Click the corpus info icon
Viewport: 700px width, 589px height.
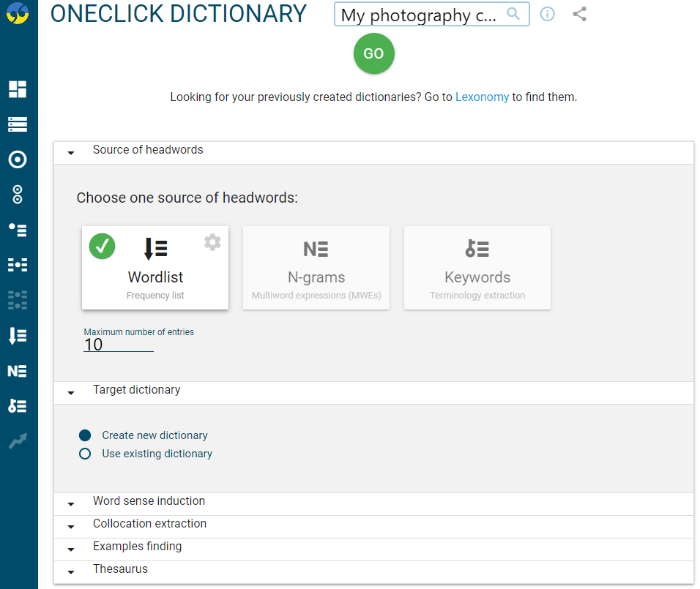(547, 15)
